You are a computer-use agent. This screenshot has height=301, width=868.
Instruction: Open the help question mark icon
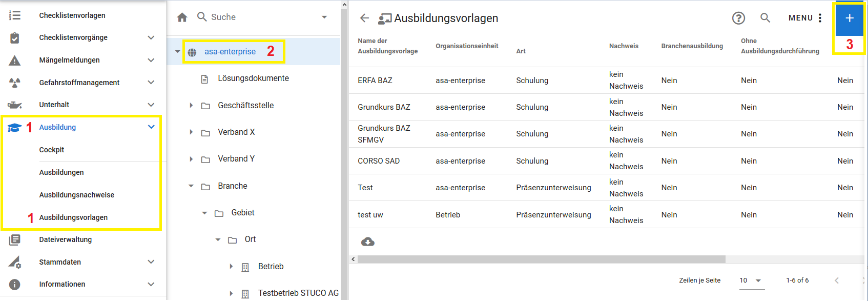pos(738,18)
